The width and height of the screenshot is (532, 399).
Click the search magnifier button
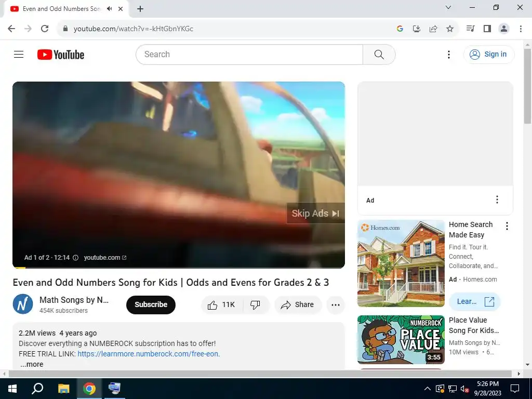pos(379,54)
